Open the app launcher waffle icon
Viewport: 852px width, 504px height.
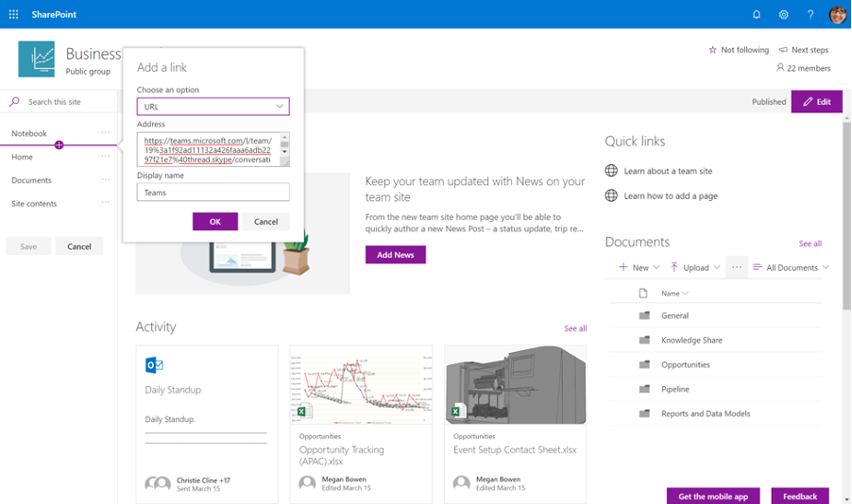coord(13,14)
